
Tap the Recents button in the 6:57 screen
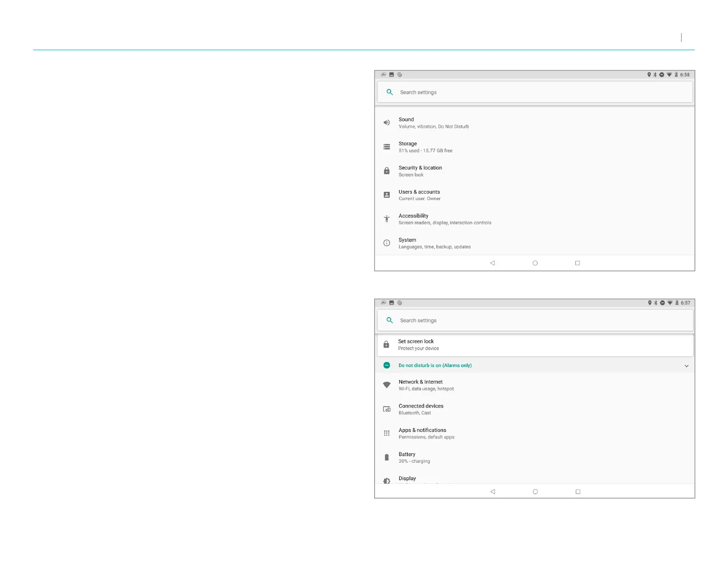pos(578,492)
